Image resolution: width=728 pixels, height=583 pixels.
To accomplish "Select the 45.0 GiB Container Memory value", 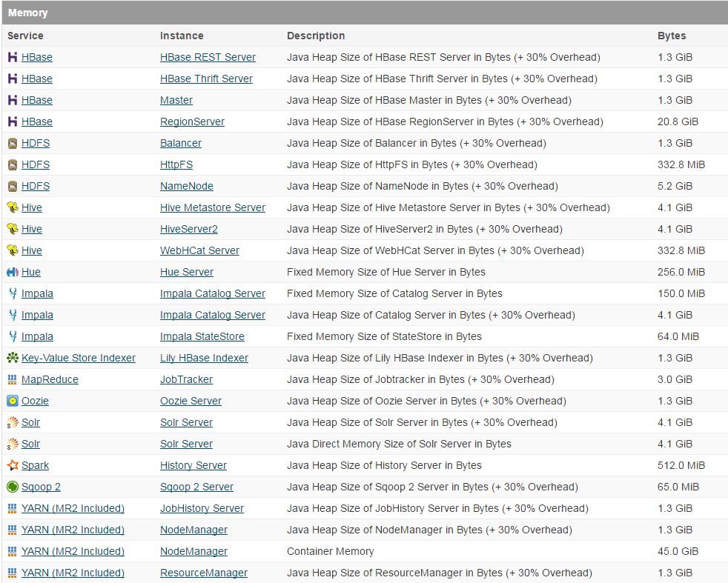I will (x=678, y=551).
